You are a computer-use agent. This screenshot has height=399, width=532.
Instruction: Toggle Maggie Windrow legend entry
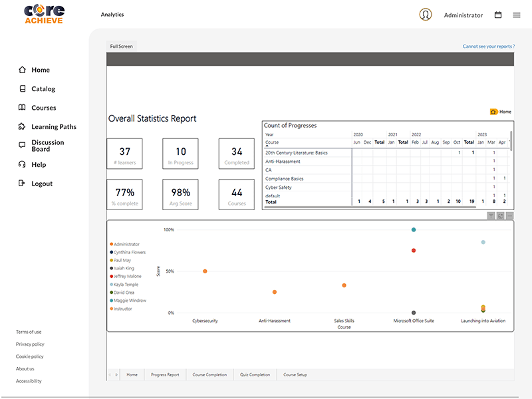click(x=130, y=301)
